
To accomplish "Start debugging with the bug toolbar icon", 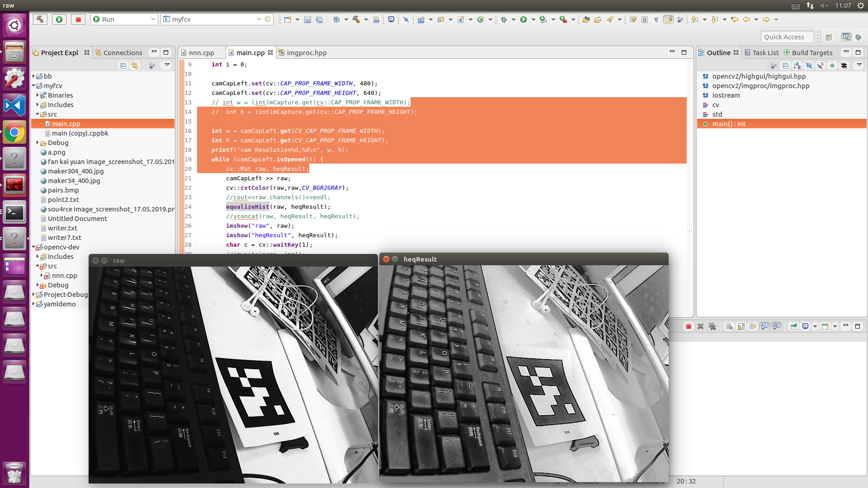I will (503, 19).
